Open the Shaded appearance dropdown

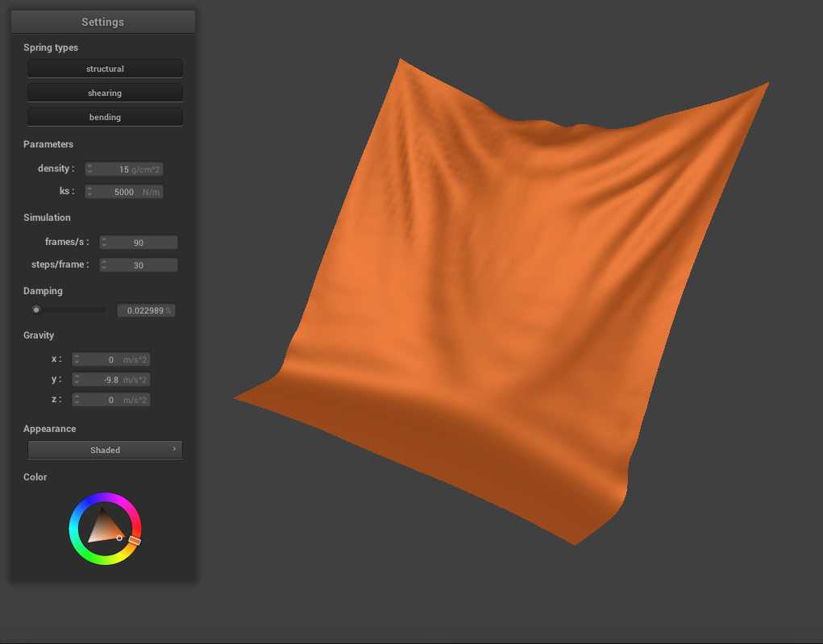[x=105, y=450]
